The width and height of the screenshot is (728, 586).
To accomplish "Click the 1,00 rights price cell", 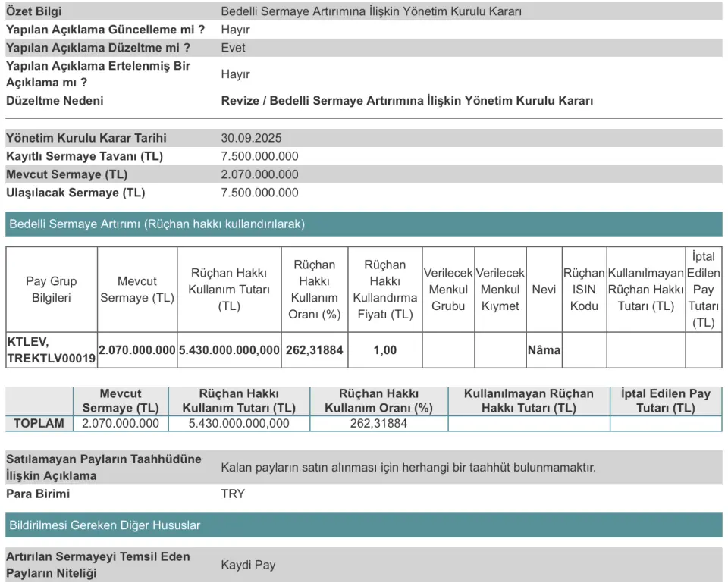I will click(x=384, y=349).
